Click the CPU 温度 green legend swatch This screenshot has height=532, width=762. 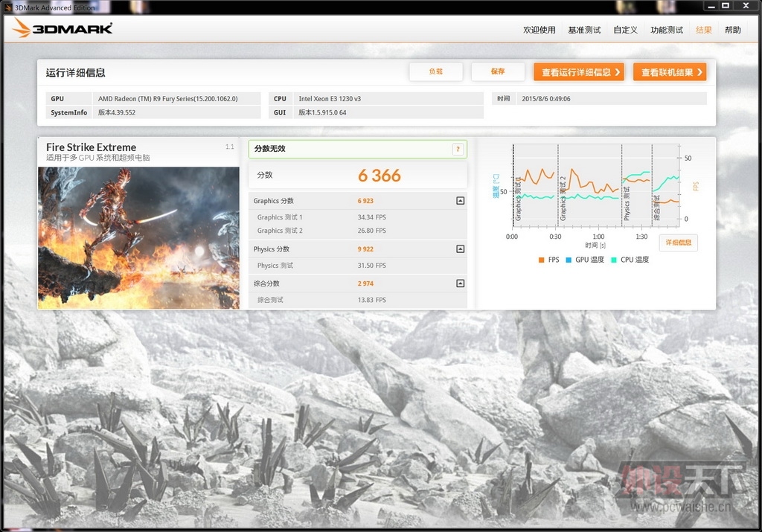coord(614,260)
